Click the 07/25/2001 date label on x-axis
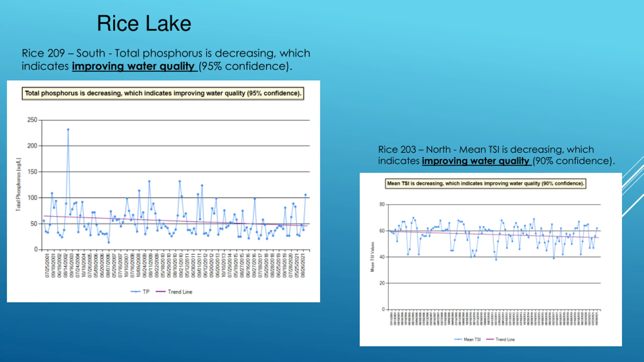The image size is (644, 362). click(x=47, y=265)
